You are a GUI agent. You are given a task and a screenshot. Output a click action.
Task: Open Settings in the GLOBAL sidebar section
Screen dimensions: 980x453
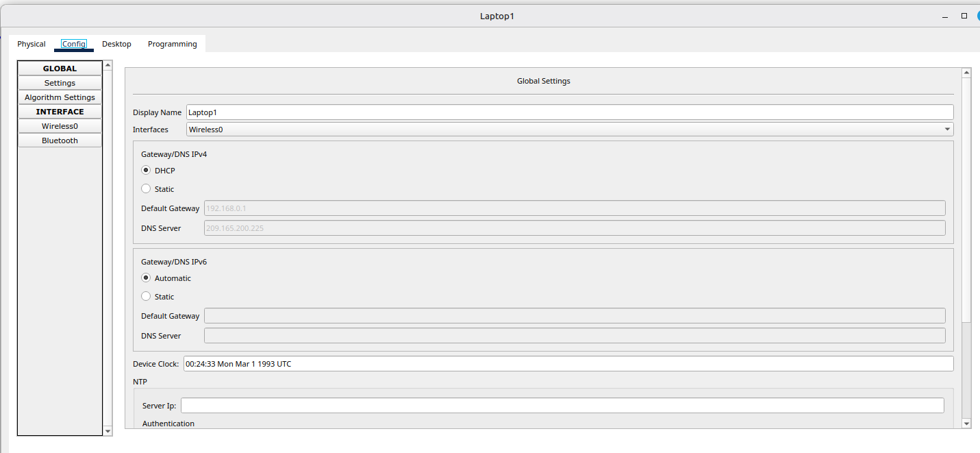(x=60, y=83)
